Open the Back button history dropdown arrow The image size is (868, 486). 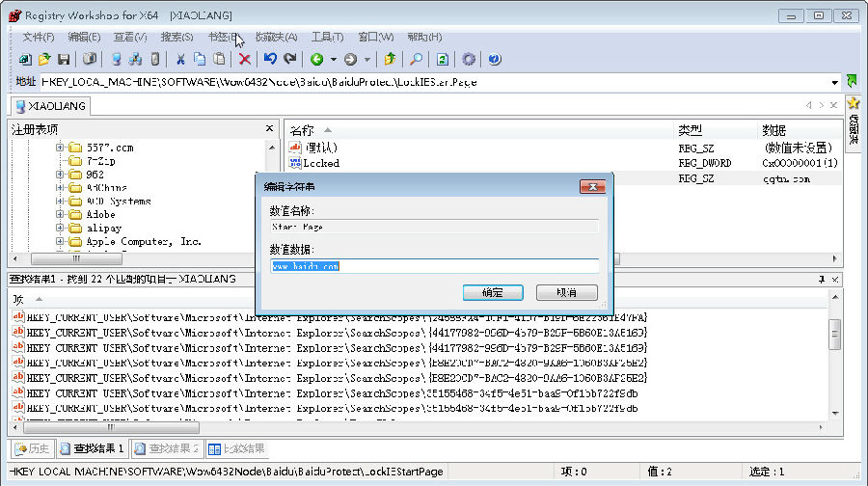pyautogui.click(x=334, y=59)
